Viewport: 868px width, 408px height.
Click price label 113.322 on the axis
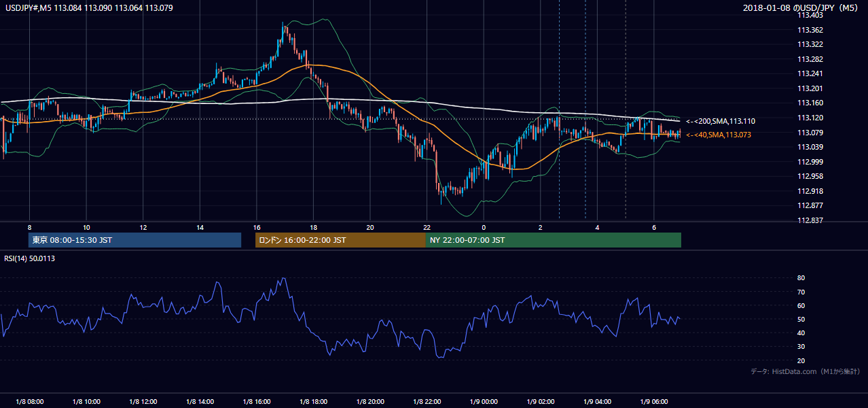point(810,44)
